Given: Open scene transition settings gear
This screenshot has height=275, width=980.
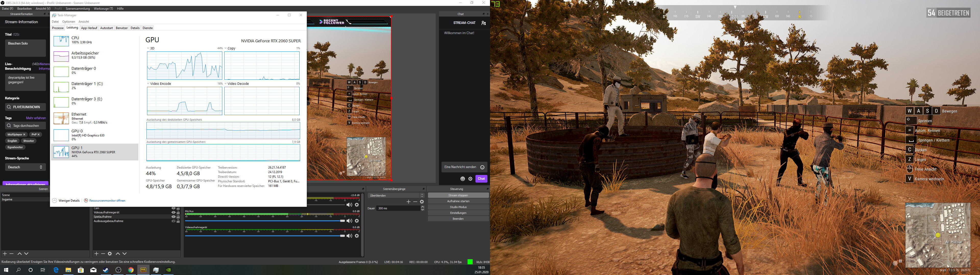Looking at the screenshot, I should pos(422,202).
